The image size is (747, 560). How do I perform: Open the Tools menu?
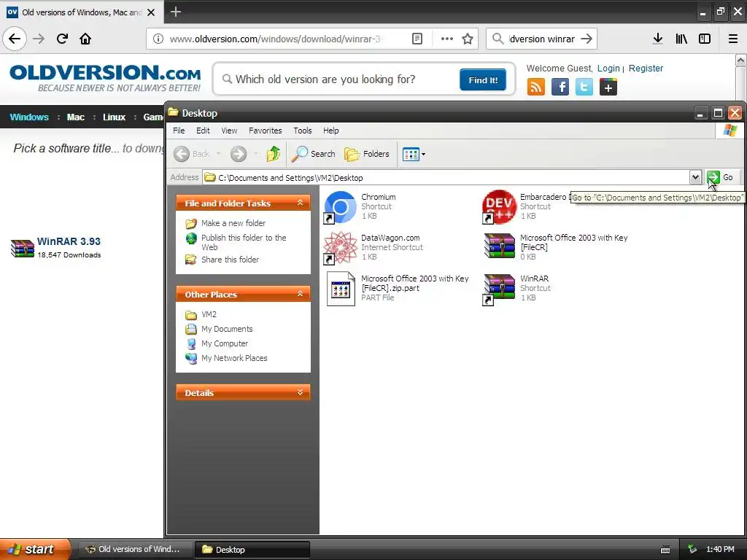303,131
